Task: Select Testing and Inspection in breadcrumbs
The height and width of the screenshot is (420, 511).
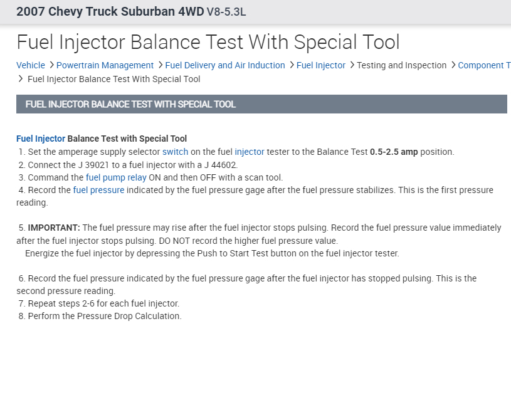Action: point(401,65)
